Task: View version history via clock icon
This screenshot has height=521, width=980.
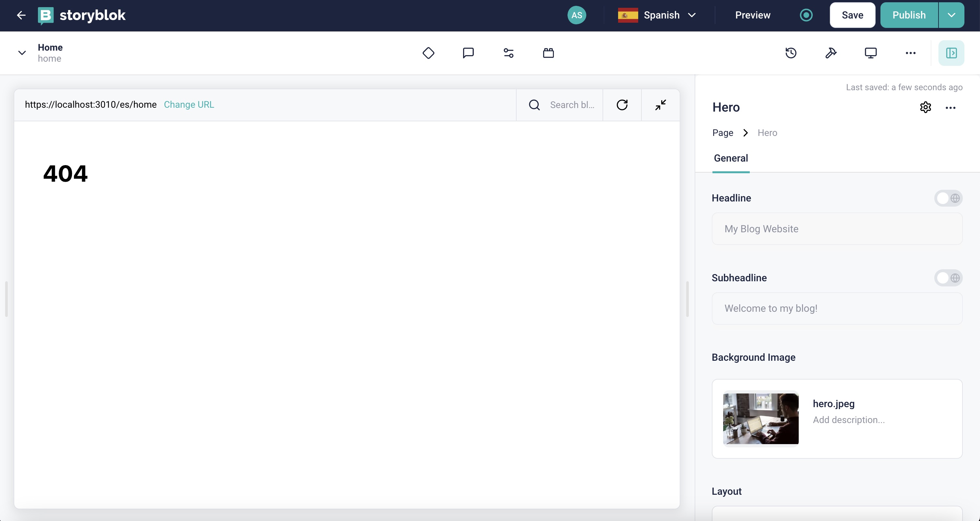Action: (x=791, y=53)
